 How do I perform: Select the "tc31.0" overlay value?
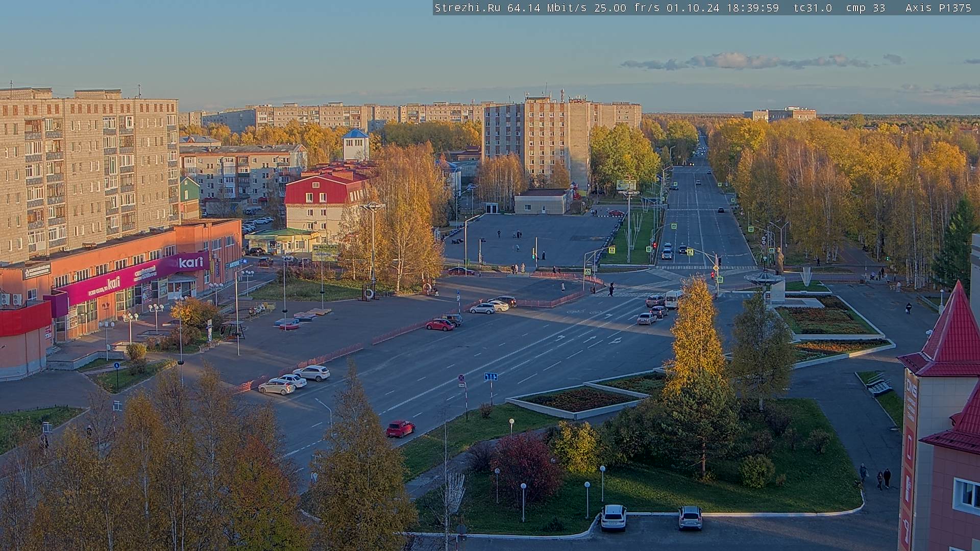[813, 8]
